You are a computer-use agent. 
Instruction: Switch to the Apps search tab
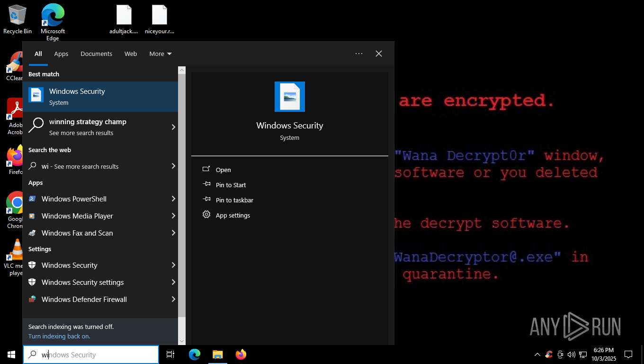61,54
